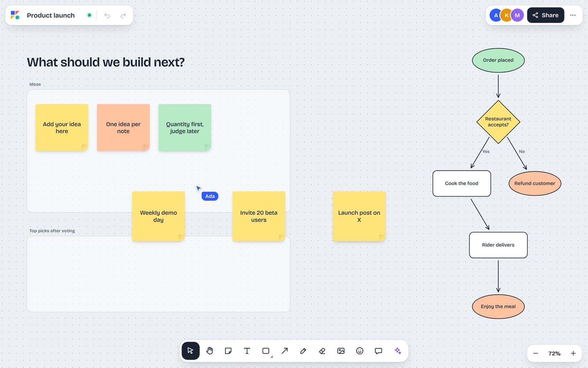This screenshot has width=588, height=368.
Task: Click the 'Yes' connector label
Action: click(486, 152)
